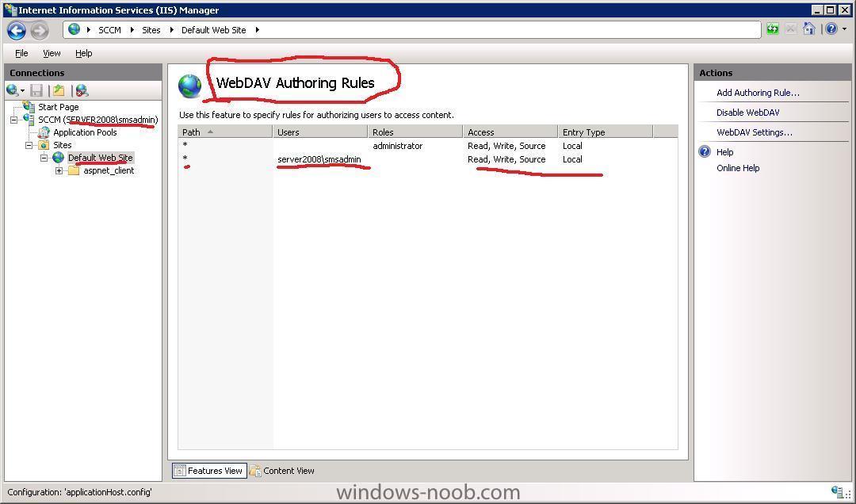
Task: Sort by Entry Type column header
Action: (x=605, y=132)
